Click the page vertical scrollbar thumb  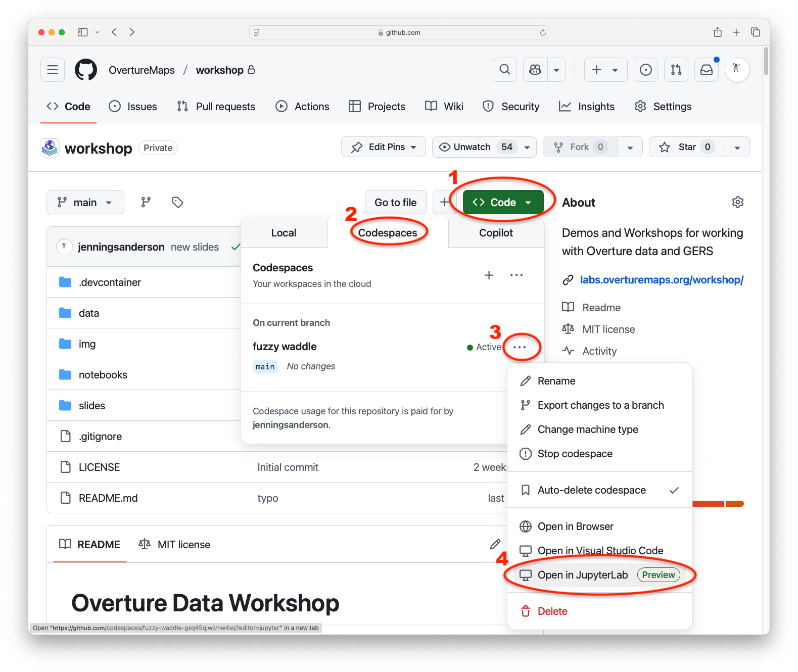coord(766,62)
